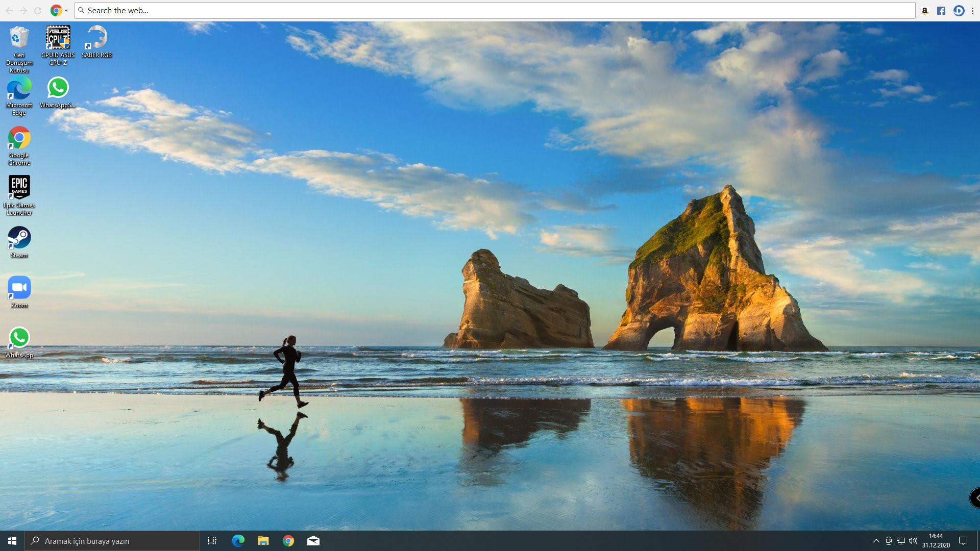Open Geri Dönüşüm Kutusu recycle bin

pos(19,38)
